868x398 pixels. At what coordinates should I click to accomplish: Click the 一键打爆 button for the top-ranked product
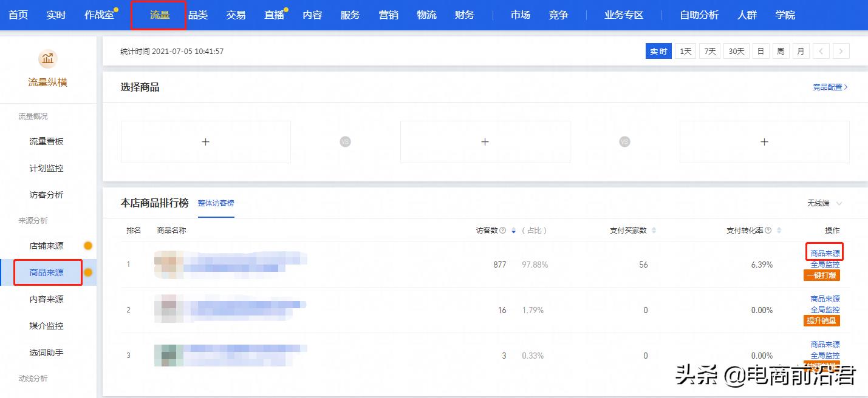[x=821, y=275]
